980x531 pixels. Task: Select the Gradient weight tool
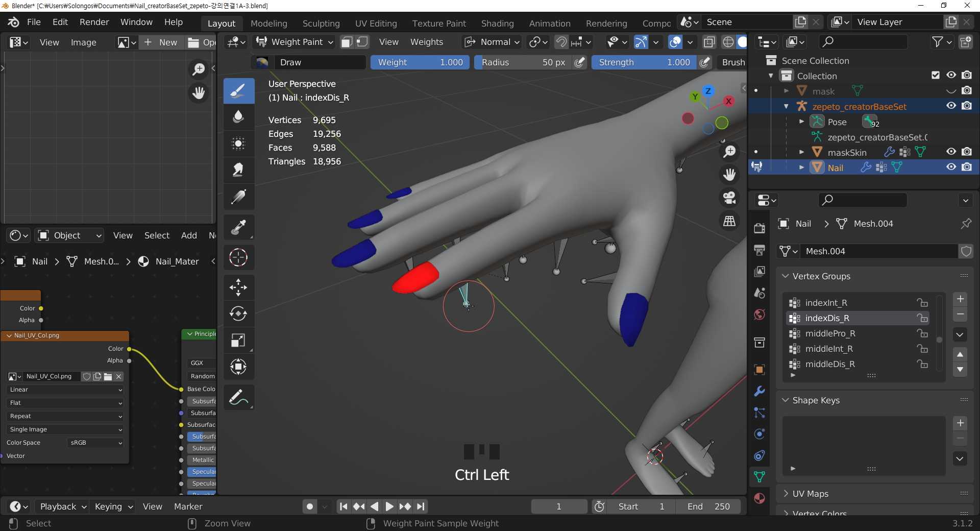238,197
